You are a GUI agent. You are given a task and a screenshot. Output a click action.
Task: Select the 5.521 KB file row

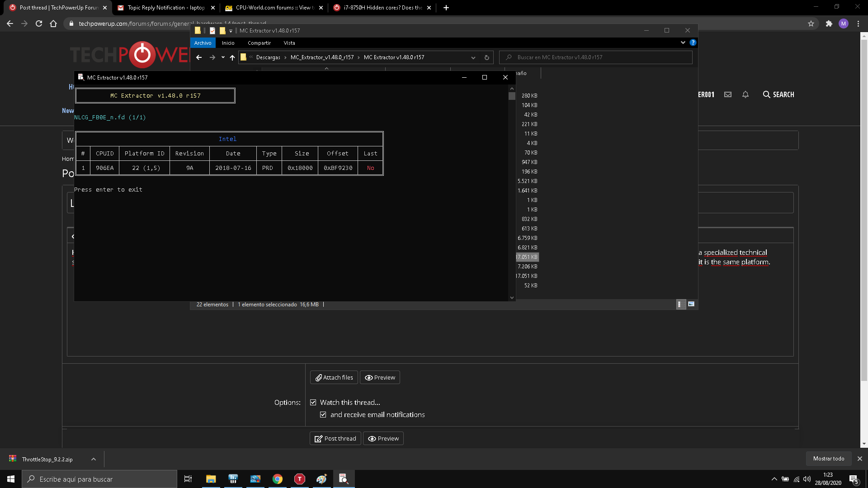527,181
